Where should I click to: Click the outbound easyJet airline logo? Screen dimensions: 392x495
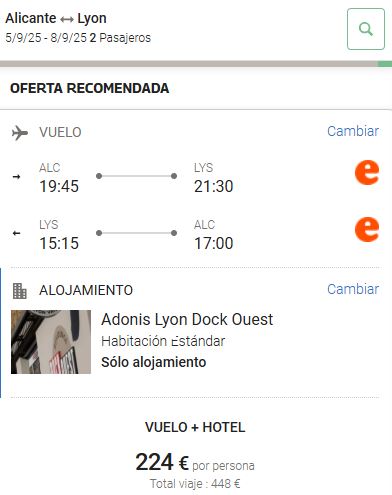[367, 172]
